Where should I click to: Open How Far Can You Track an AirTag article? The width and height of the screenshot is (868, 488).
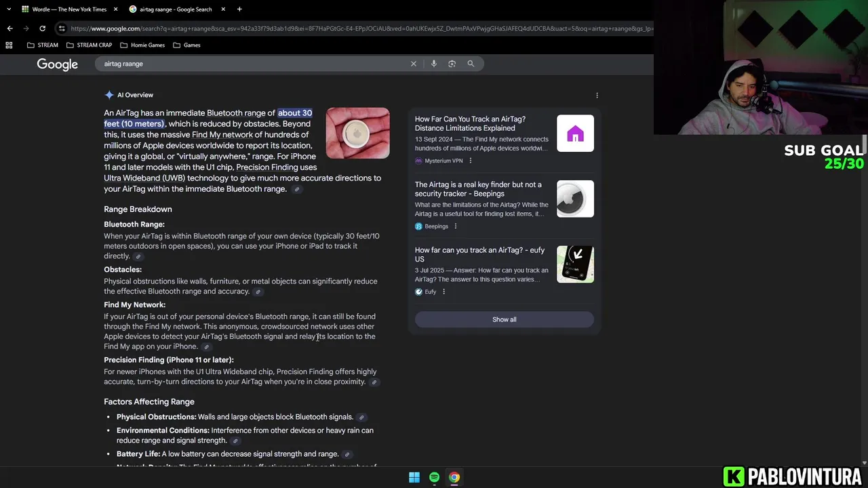[470, 123]
